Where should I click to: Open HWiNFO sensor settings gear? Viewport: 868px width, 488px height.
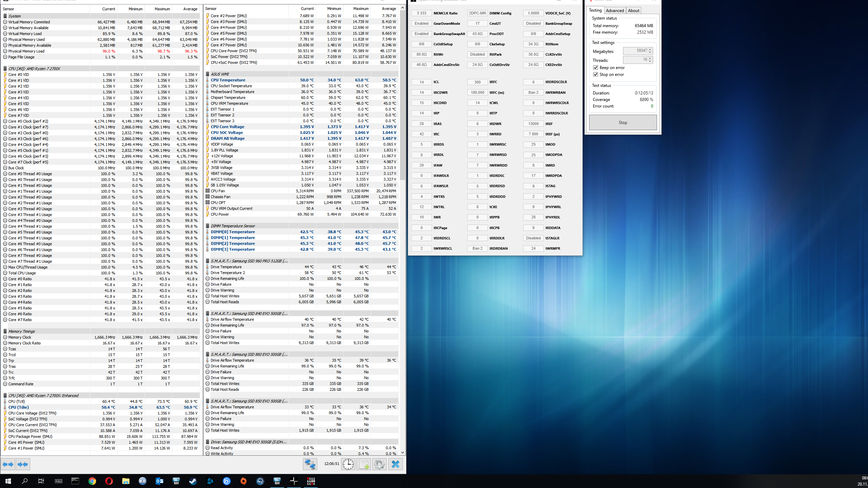pyautogui.click(x=379, y=464)
